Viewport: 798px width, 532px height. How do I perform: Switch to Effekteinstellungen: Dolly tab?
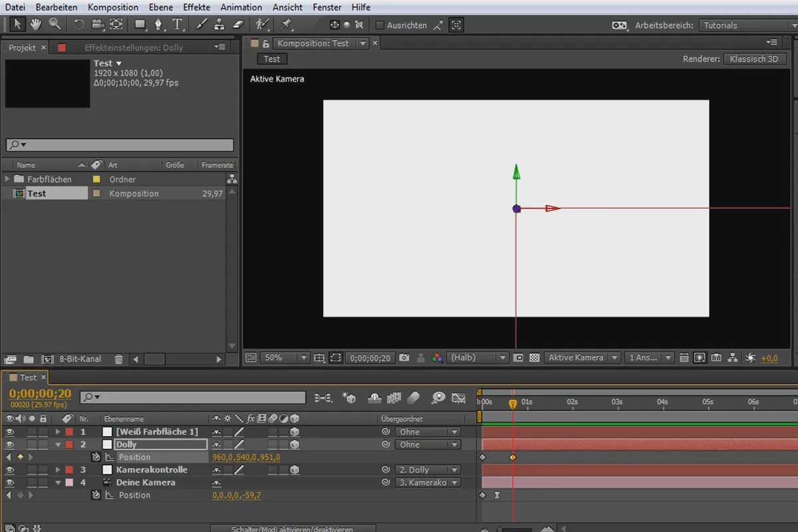point(134,47)
